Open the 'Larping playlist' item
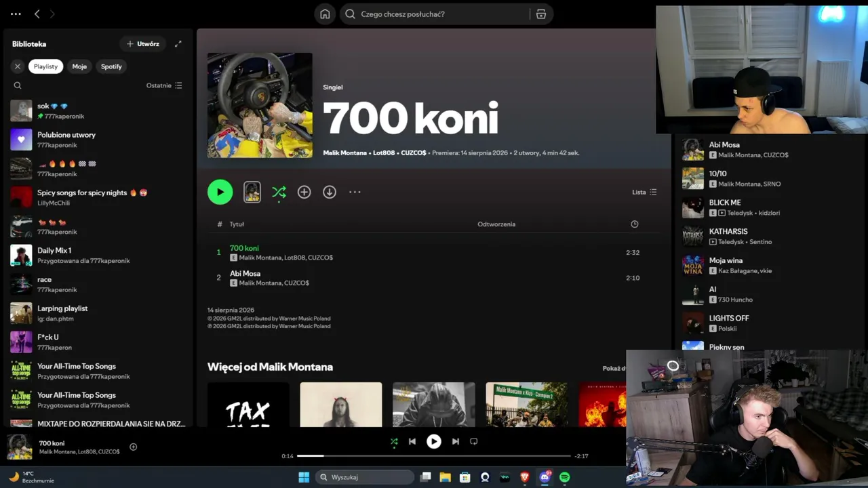This screenshot has height=488, width=868. 98,313
